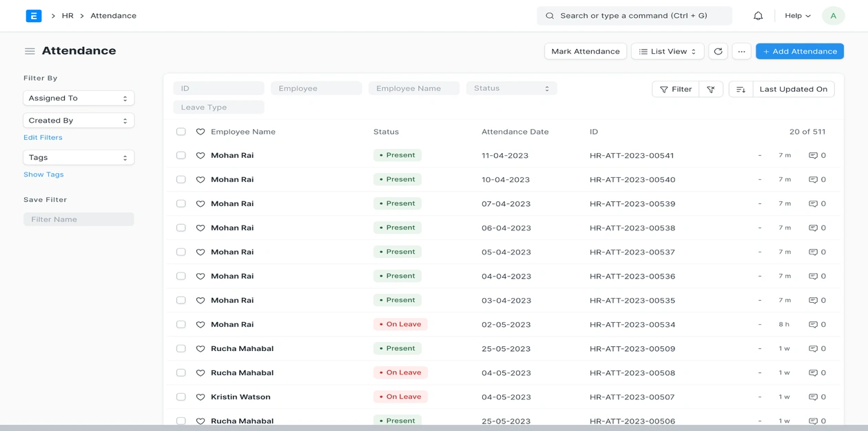Open the Help menu

[x=797, y=16]
